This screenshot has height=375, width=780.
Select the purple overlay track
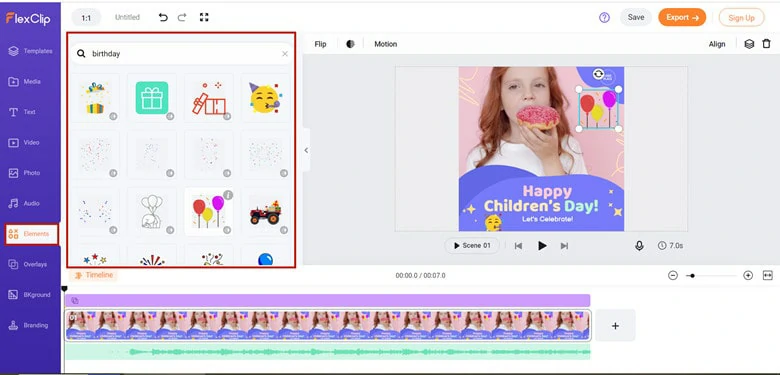(x=328, y=300)
